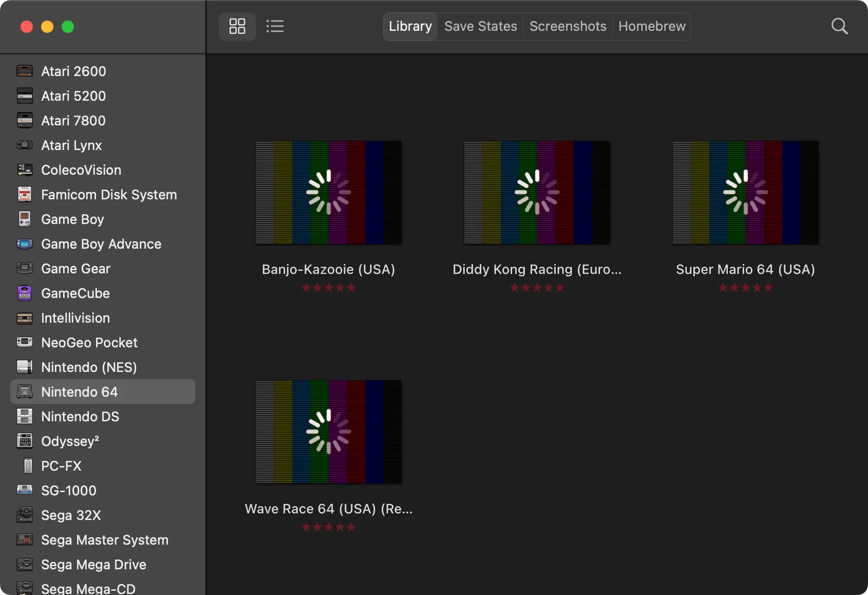Select SG-1000 label in sidebar
868x595 pixels.
coord(69,491)
